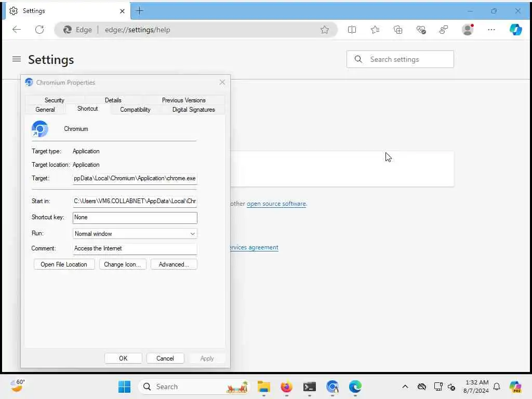Expand the Run dropdown showing Normal window
The height and width of the screenshot is (399, 532).
(135, 234)
